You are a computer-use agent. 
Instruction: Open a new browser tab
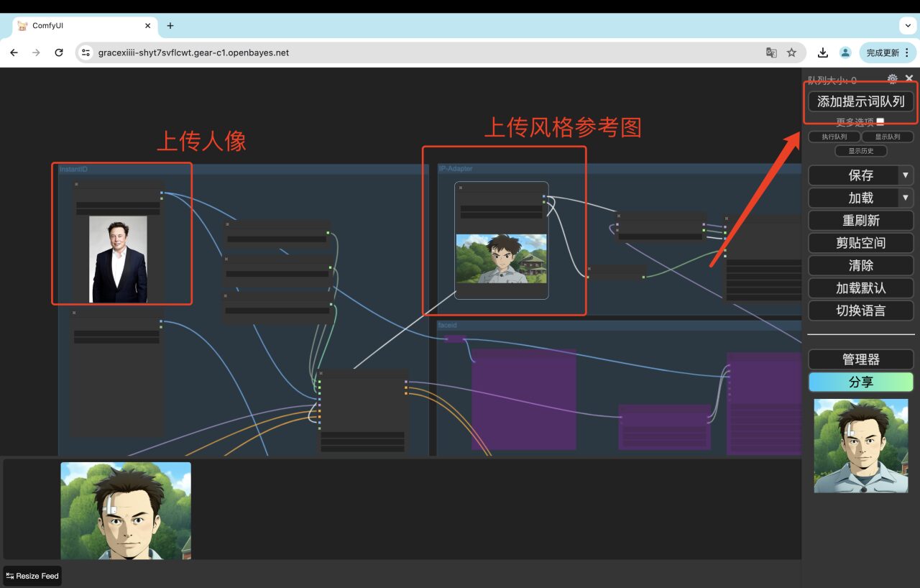170,26
